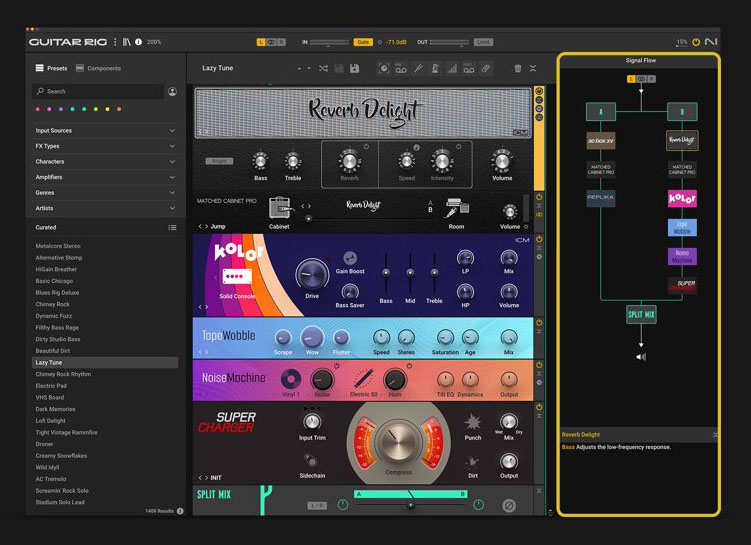Open the three-dot main menu

[115, 42]
